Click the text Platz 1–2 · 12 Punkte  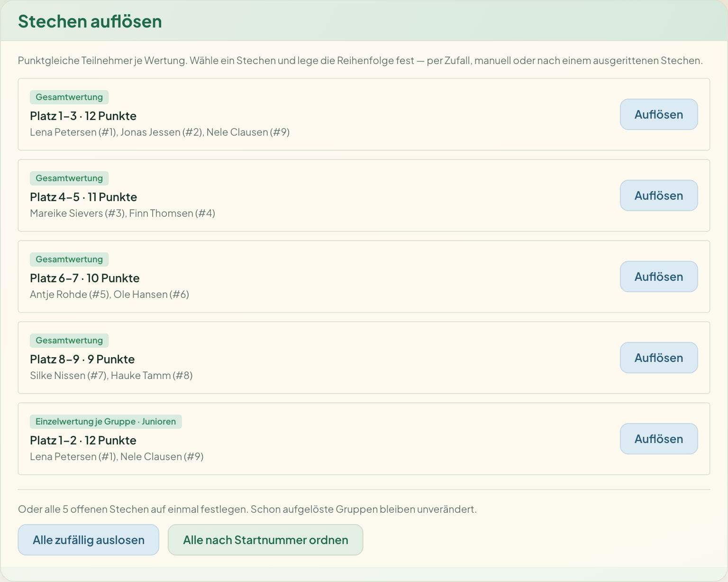[83, 441]
